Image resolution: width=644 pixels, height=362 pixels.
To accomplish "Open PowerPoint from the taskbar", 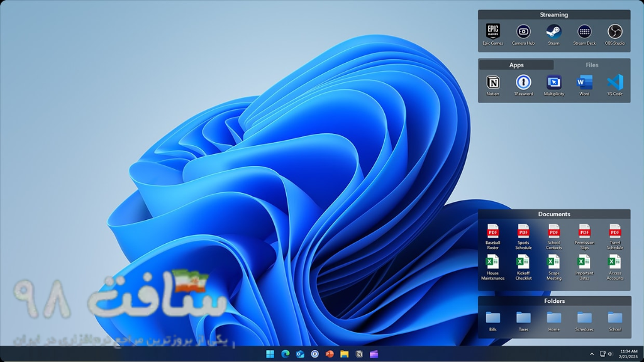I will click(x=330, y=354).
